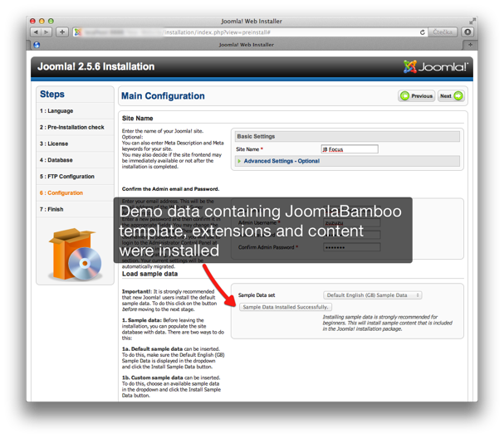The width and height of the screenshot is (504, 438).
Task: Click the Site Name input field
Action: 350,149
